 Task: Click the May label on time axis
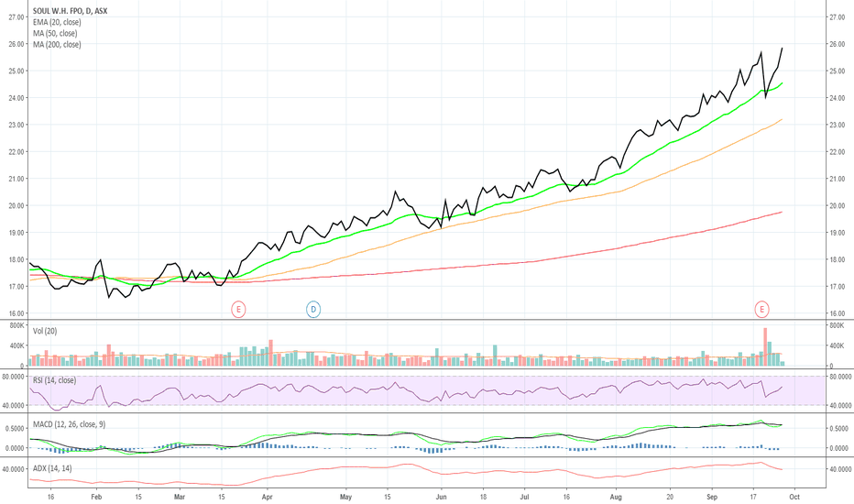345,497
